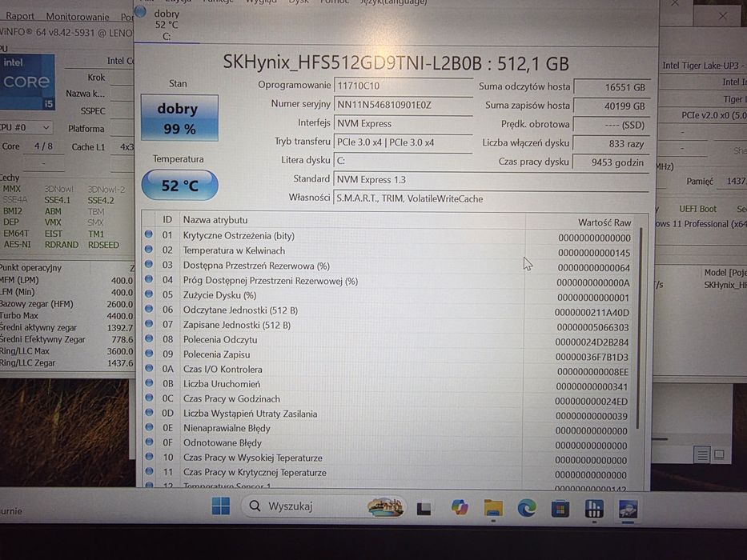Click the 52 °C temperature button
747x560 pixels.
pyautogui.click(x=179, y=185)
